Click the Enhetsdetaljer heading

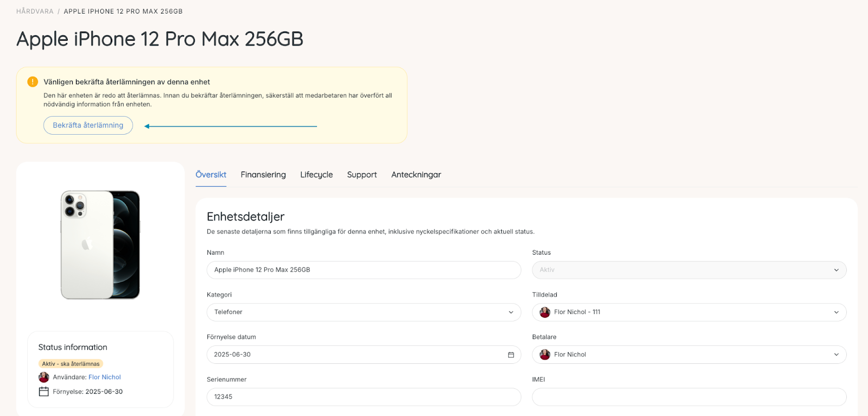pyautogui.click(x=246, y=217)
